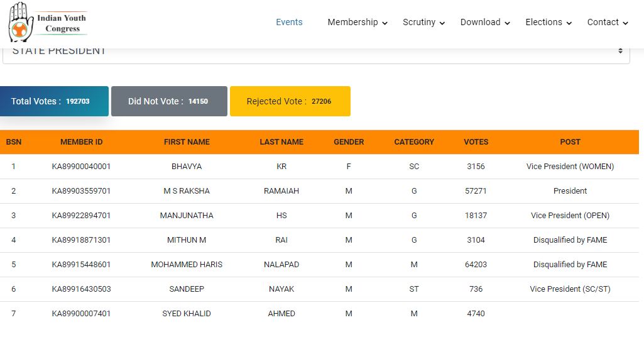The image size is (644, 359).
Task: Click the CATEGORY column header
Action: (x=414, y=142)
